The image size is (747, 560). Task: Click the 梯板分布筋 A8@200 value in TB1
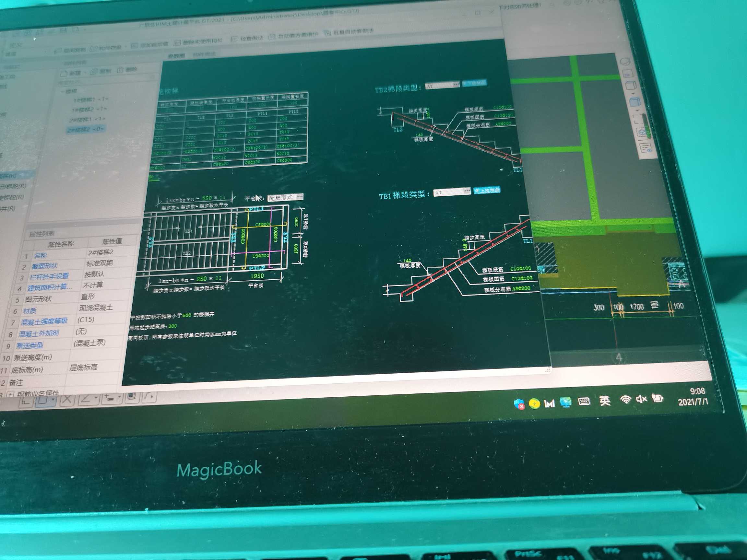pos(521,289)
